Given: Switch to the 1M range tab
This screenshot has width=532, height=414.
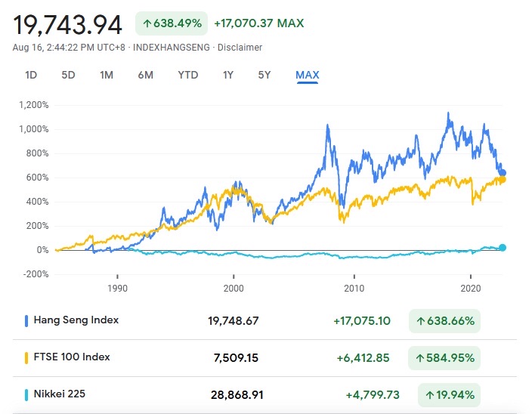Looking at the screenshot, I should tap(107, 75).
